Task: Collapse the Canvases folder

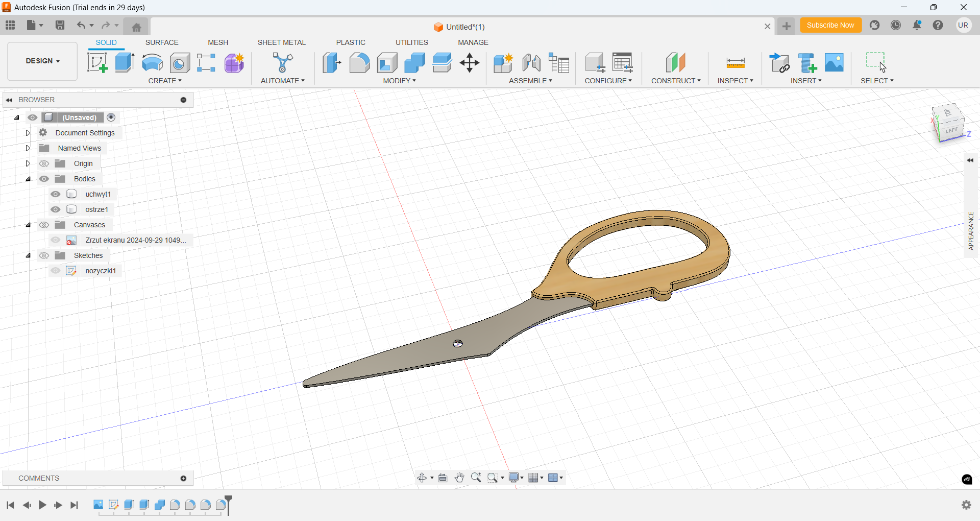Action: [28, 225]
